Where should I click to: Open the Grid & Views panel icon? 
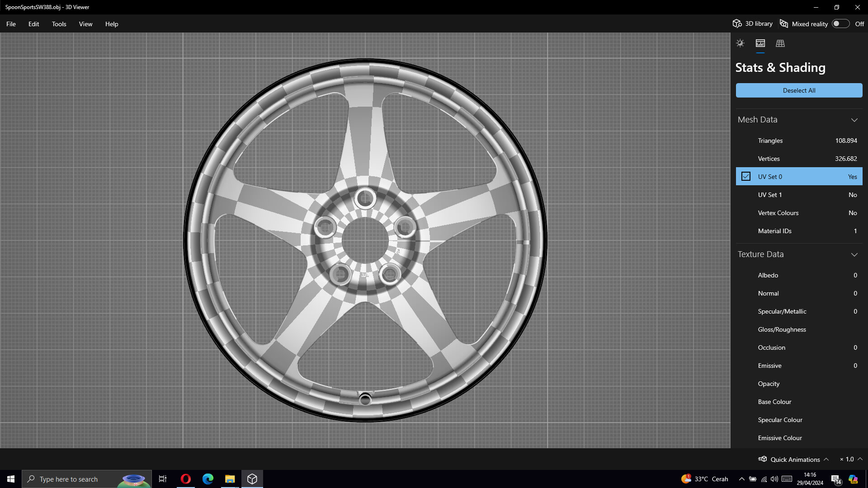point(780,43)
